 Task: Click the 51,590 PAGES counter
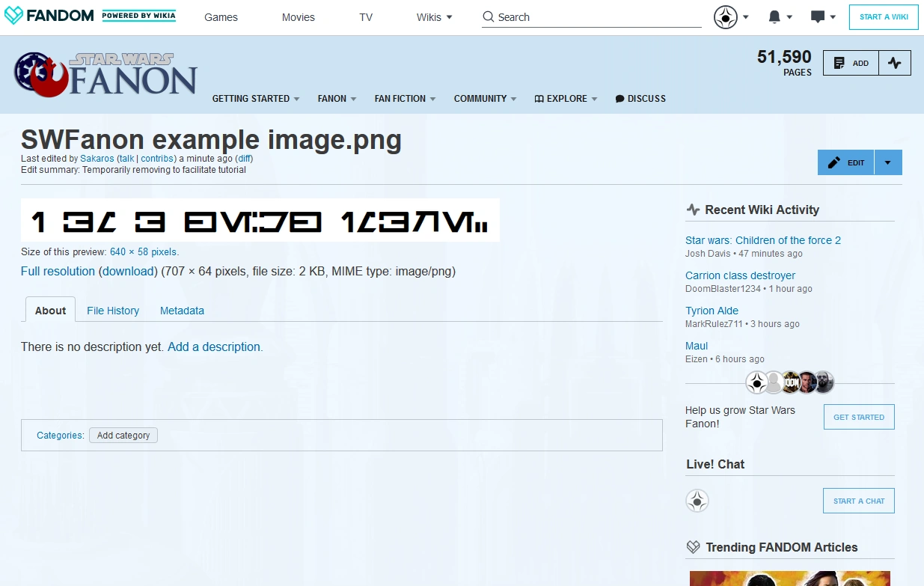[784, 63]
